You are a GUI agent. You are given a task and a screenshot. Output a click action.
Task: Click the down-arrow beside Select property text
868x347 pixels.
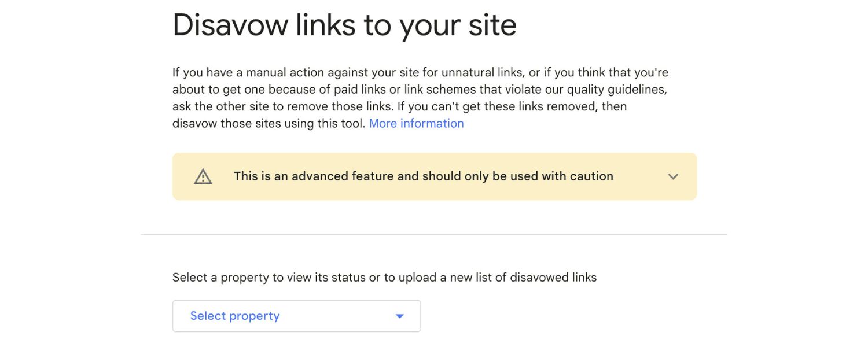[x=399, y=316]
